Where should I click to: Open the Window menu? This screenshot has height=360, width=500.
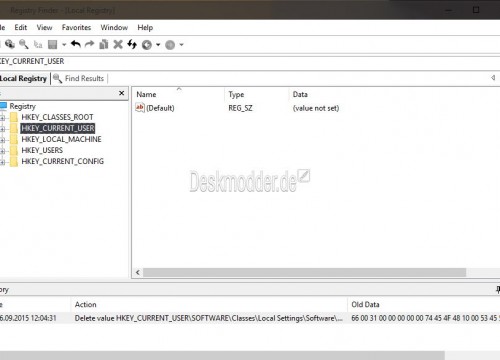[x=114, y=27]
